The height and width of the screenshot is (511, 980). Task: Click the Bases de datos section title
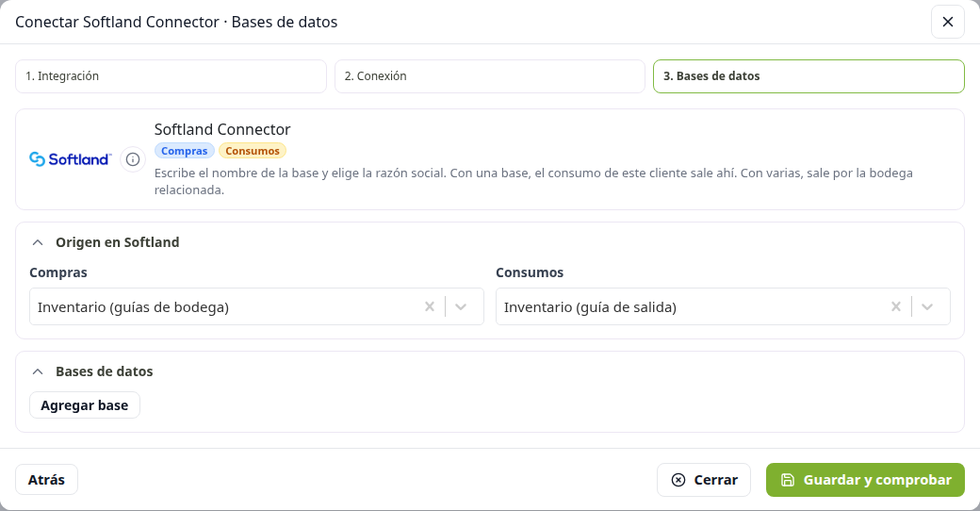[105, 371]
